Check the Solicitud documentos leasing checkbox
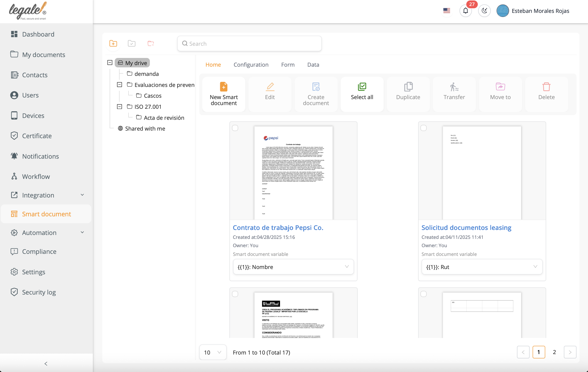Viewport: 588px width, 372px height. pyautogui.click(x=423, y=128)
